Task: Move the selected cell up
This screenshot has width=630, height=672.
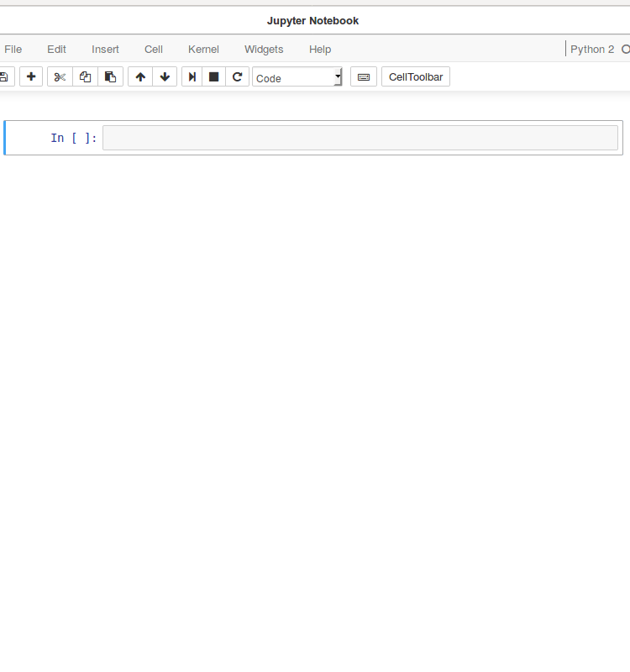Action: [140, 77]
